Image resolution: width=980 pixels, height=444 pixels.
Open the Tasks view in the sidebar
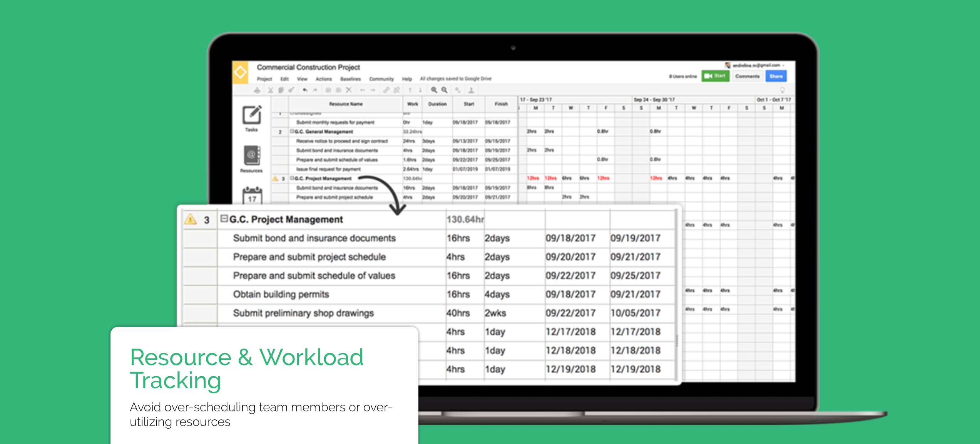coord(252,118)
